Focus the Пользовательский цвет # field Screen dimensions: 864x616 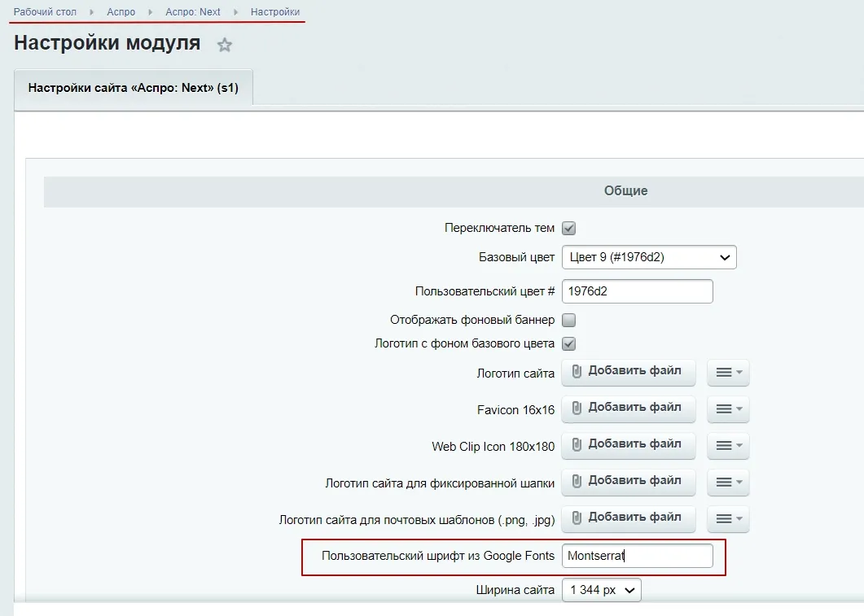pos(637,291)
